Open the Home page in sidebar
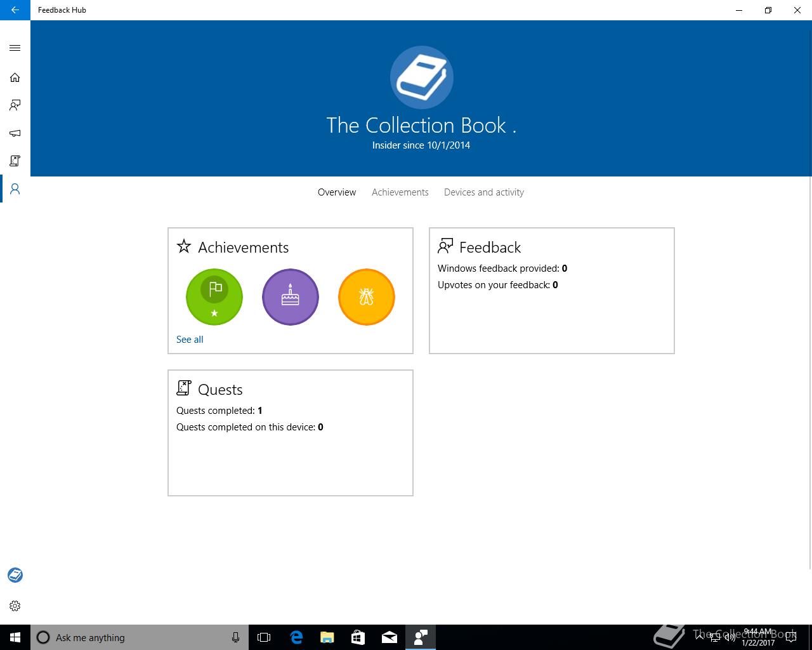Image resolution: width=812 pixels, height=650 pixels. click(x=15, y=77)
